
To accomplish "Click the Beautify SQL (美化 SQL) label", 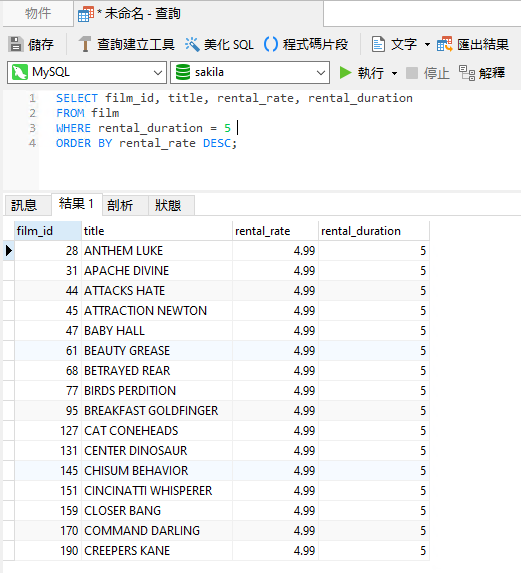I will (x=229, y=45).
